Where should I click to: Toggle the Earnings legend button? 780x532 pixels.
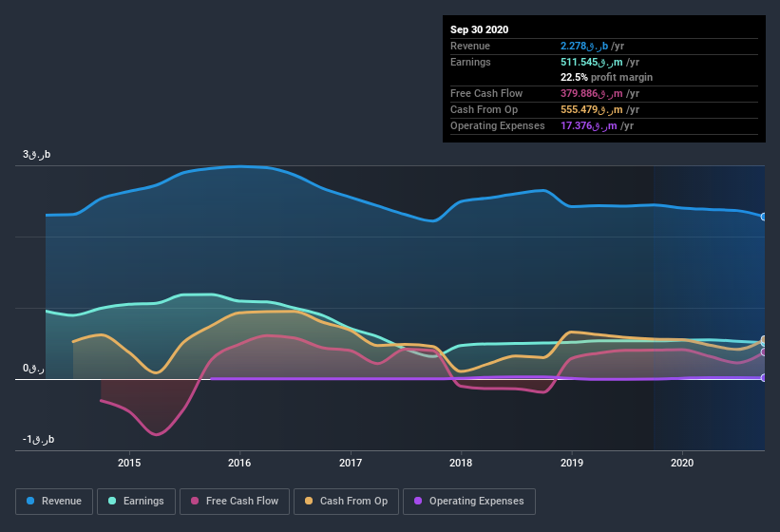[x=136, y=502]
